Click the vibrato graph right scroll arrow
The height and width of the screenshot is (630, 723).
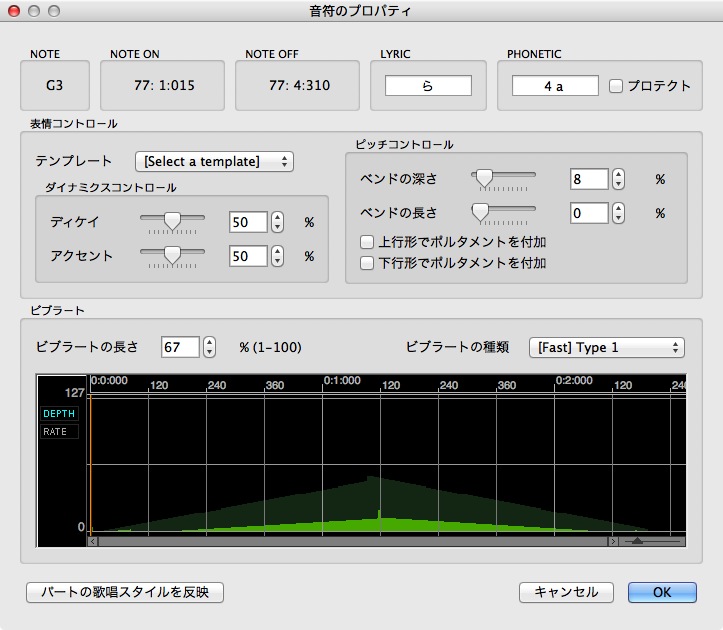(613, 541)
